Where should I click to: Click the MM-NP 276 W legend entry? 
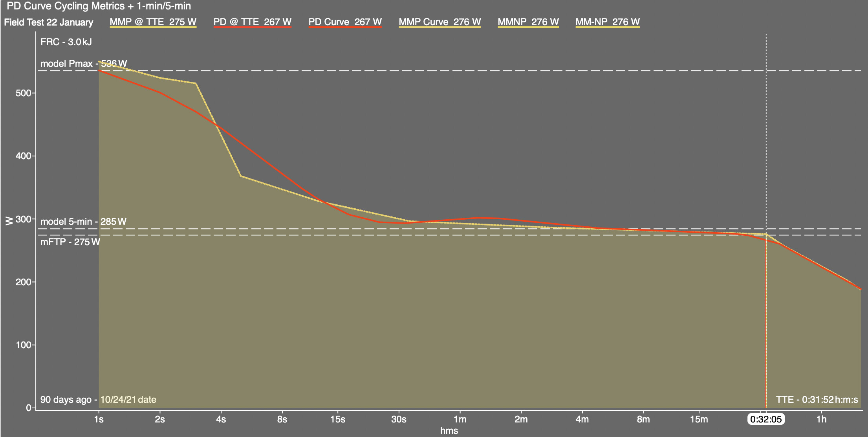(x=608, y=22)
